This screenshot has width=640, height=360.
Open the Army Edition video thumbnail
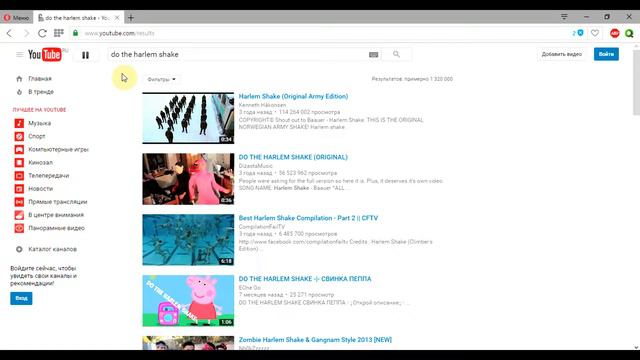point(188,118)
